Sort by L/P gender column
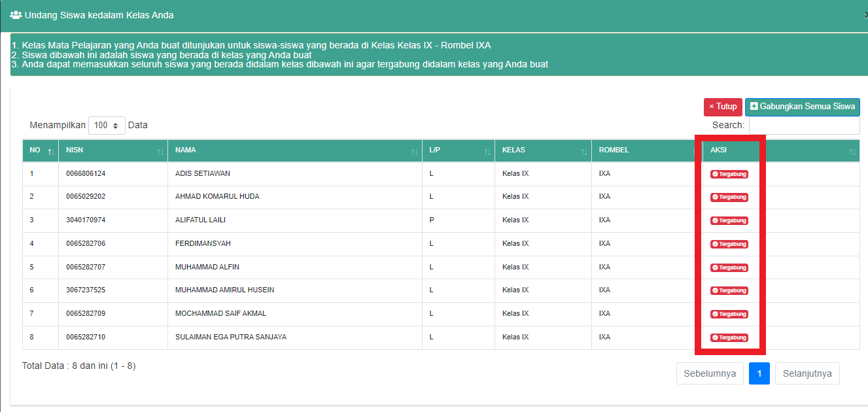Screen dimensions: 868x412 458,150
